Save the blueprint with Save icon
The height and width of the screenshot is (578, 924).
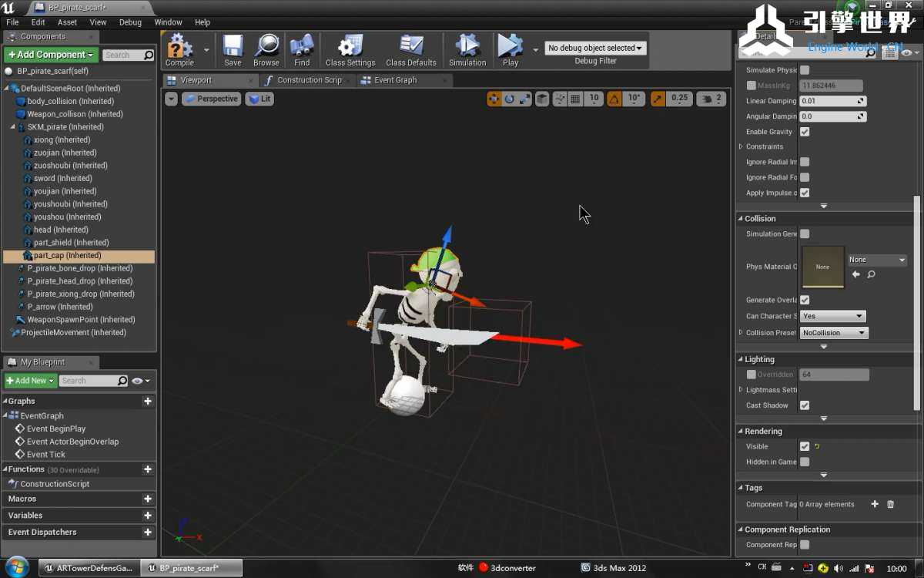(x=233, y=49)
